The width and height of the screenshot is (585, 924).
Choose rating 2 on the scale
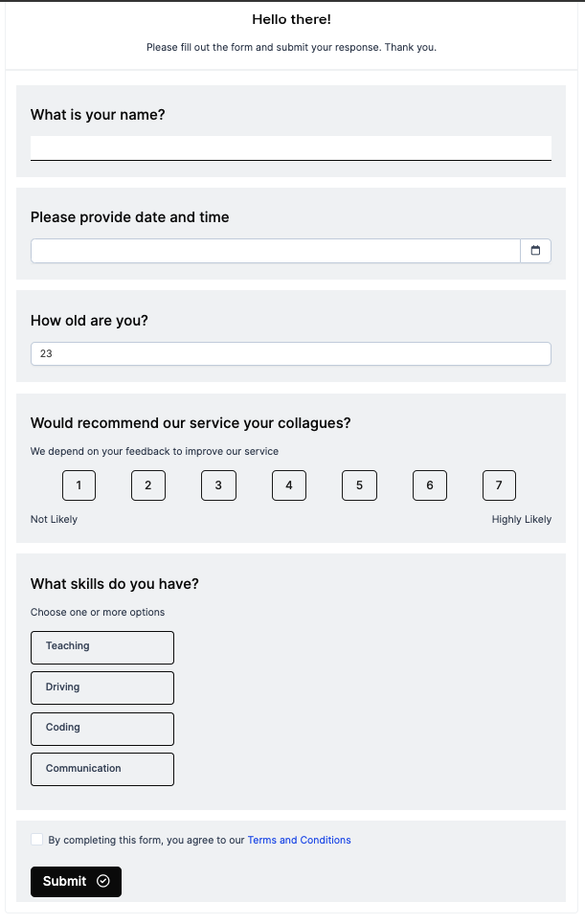click(148, 485)
